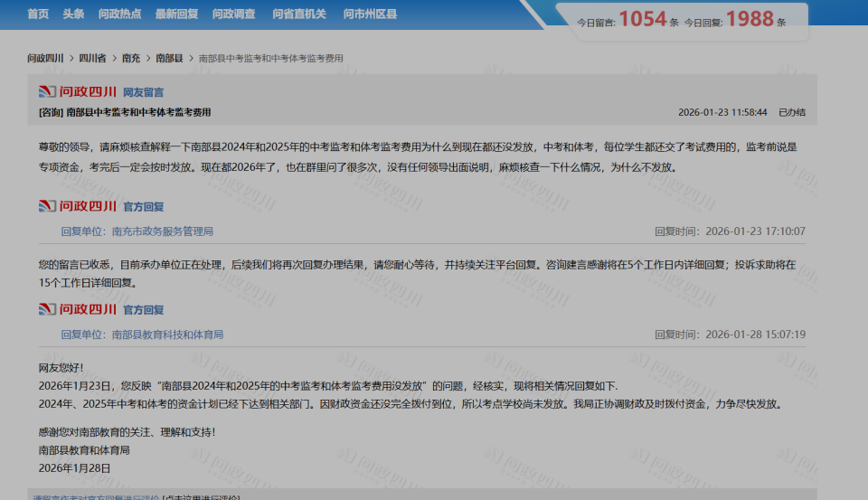Click breadcrumb text 南部县中考监考和中考体考监考费用
868x500 pixels.
pos(271,58)
